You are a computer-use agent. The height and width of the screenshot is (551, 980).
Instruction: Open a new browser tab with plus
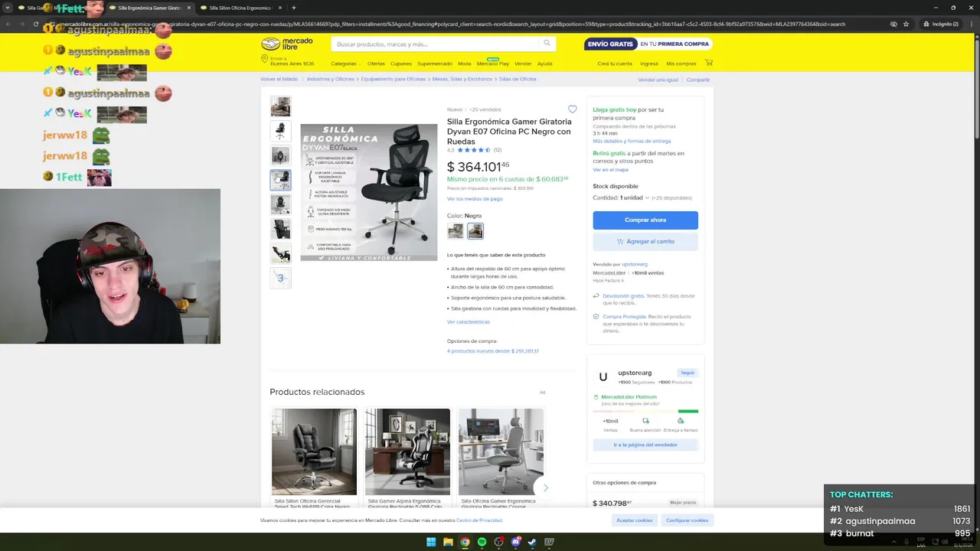(293, 8)
